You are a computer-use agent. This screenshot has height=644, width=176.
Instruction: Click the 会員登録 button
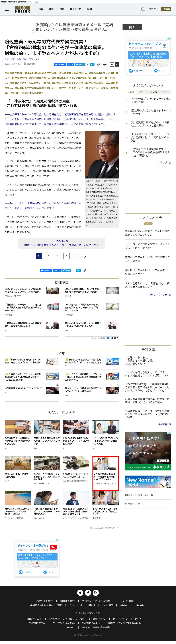coord(166,9)
